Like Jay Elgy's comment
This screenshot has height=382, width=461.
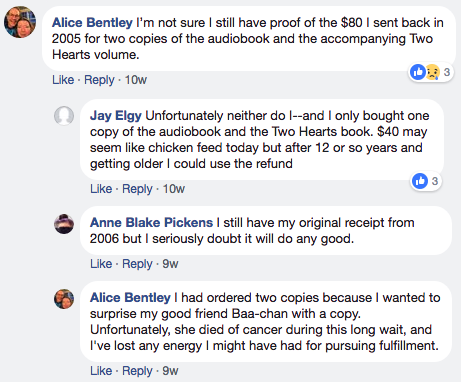101,189
